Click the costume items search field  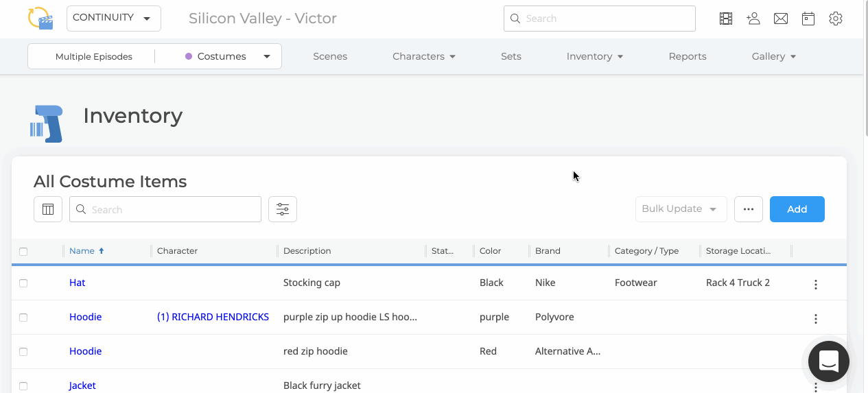pyautogui.click(x=165, y=209)
